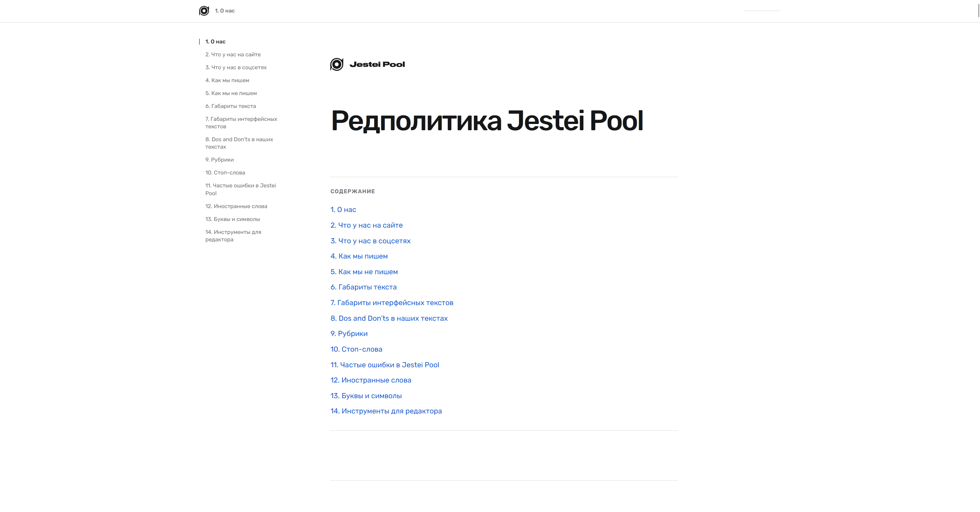Screen dimensions: 980x512
Task: Go to '4. Как мы пишем' sidebar item
Action: tap(227, 80)
